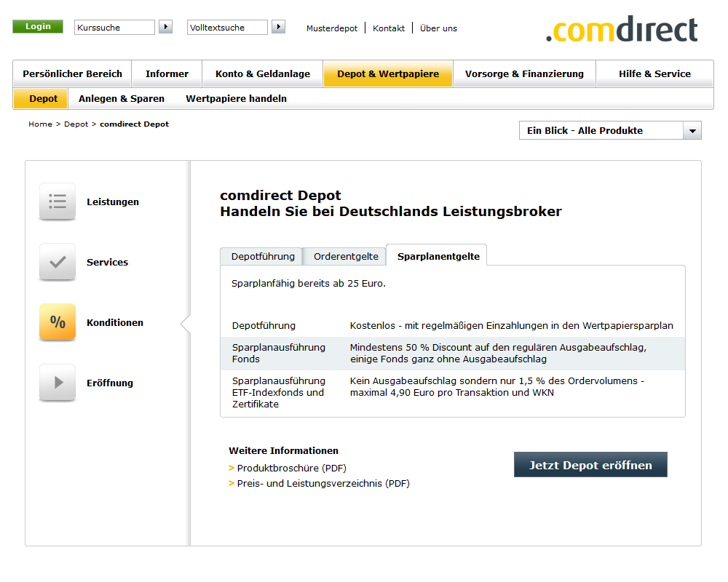
Task: Select Depot & Wertpapiere menu
Action: click(388, 73)
